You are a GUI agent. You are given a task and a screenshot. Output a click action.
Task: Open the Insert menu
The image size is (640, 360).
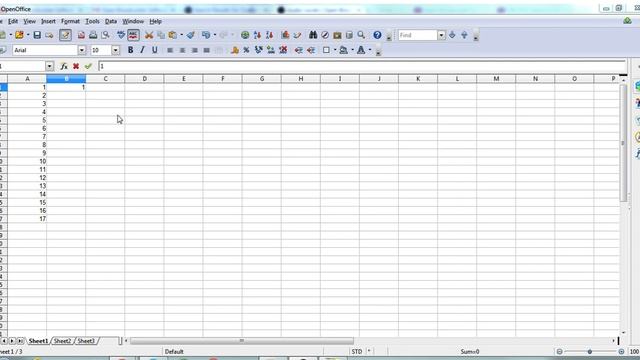click(48, 21)
